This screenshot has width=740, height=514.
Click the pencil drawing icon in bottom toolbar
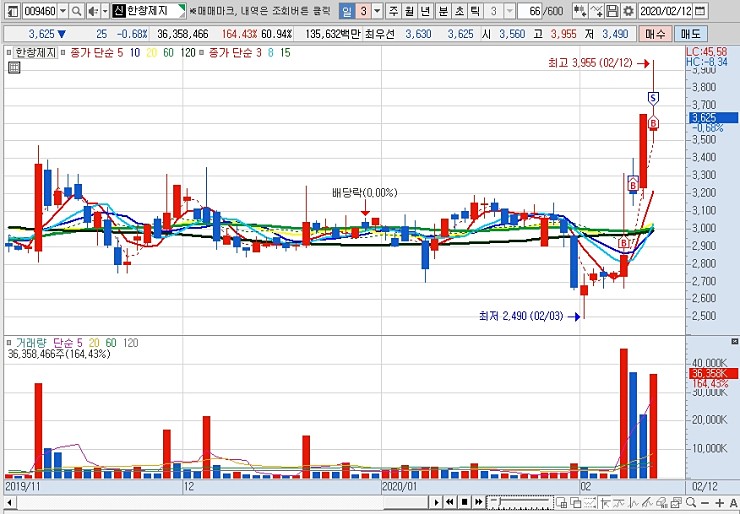point(648,502)
